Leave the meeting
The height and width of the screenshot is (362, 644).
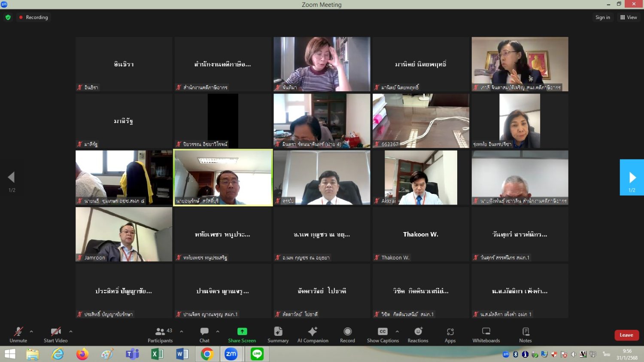coord(626,335)
